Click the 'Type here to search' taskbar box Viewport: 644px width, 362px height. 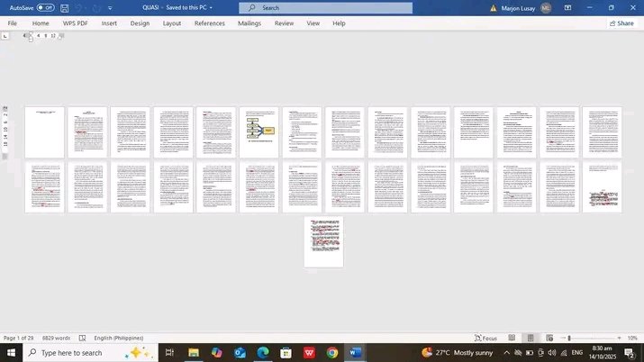[x=90, y=353]
